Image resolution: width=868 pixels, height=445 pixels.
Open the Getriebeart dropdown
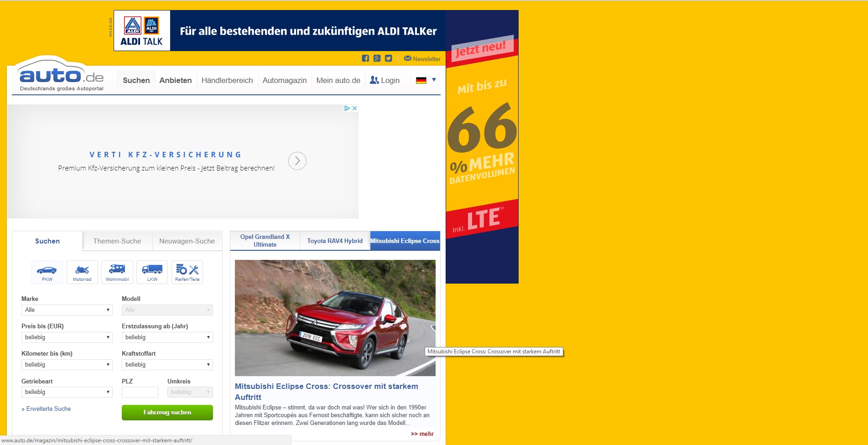67,392
